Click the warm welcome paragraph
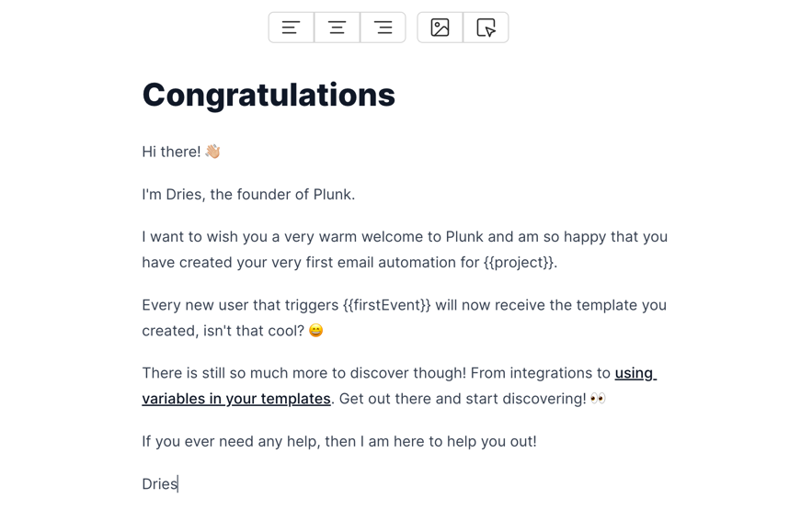Screen dimensions: 801x532 pos(405,249)
